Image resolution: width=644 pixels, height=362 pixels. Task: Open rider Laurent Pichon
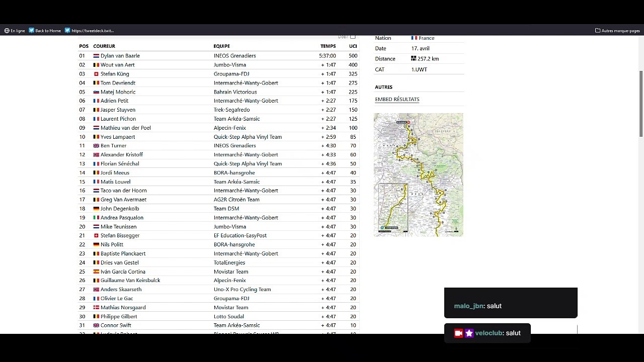[118, 119]
